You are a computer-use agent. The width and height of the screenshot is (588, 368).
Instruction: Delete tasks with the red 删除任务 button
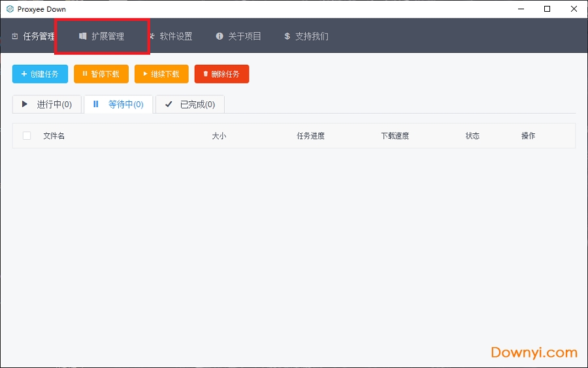click(221, 74)
